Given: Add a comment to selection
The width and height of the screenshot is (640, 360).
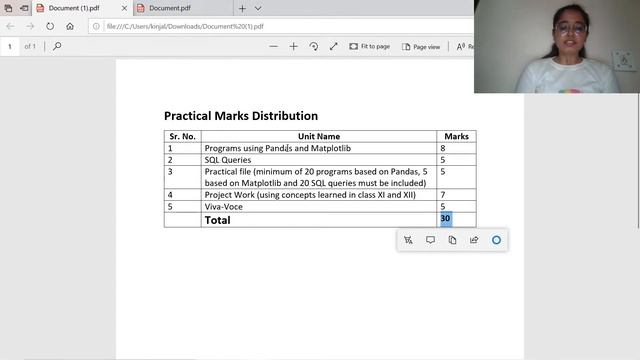Looking at the screenshot, I should pos(430,240).
